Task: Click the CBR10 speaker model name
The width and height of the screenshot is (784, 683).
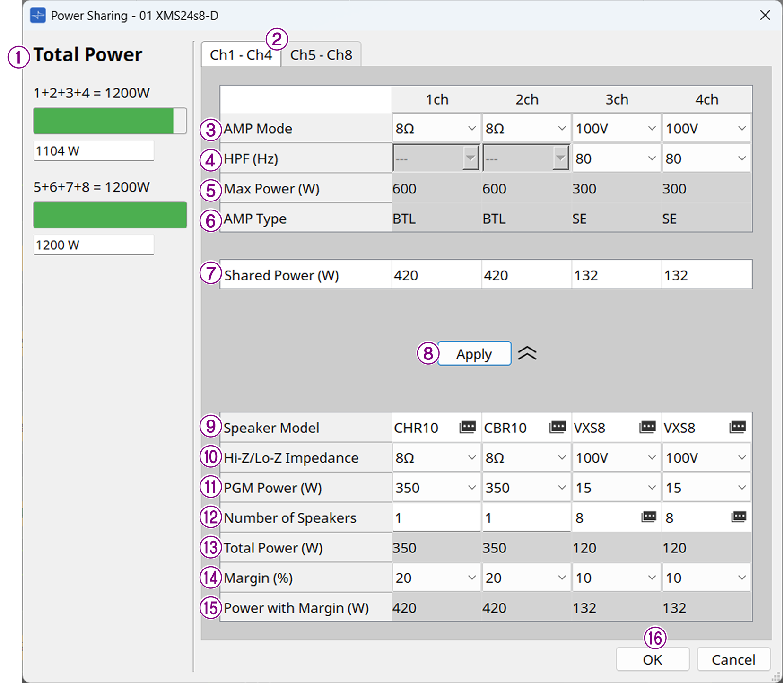Action: click(x=505, y=428)
